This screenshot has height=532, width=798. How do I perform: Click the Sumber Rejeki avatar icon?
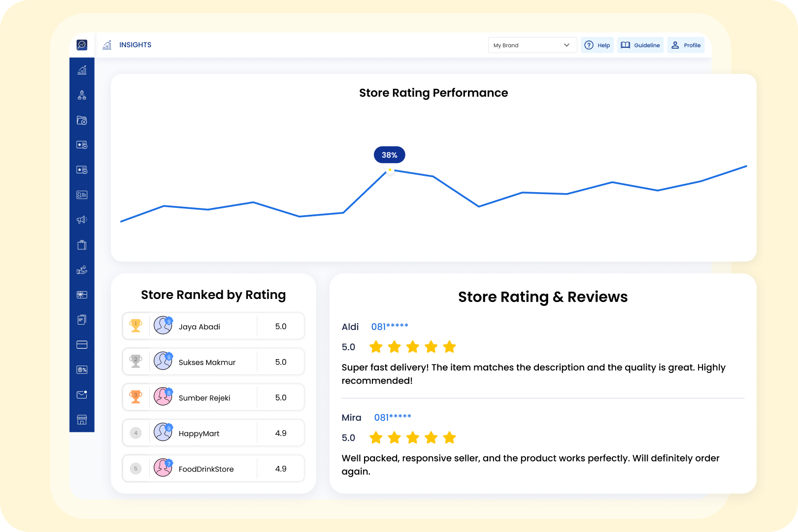[163, 397]
